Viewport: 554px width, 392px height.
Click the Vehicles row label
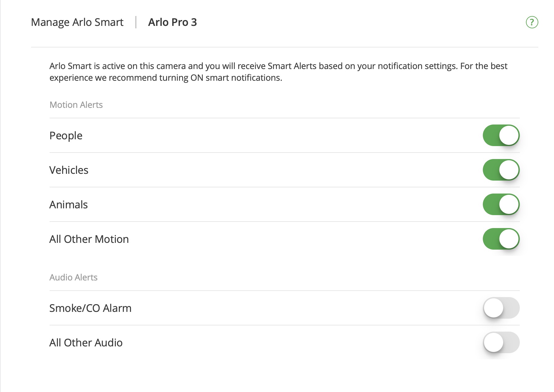(x=69, y=170)
